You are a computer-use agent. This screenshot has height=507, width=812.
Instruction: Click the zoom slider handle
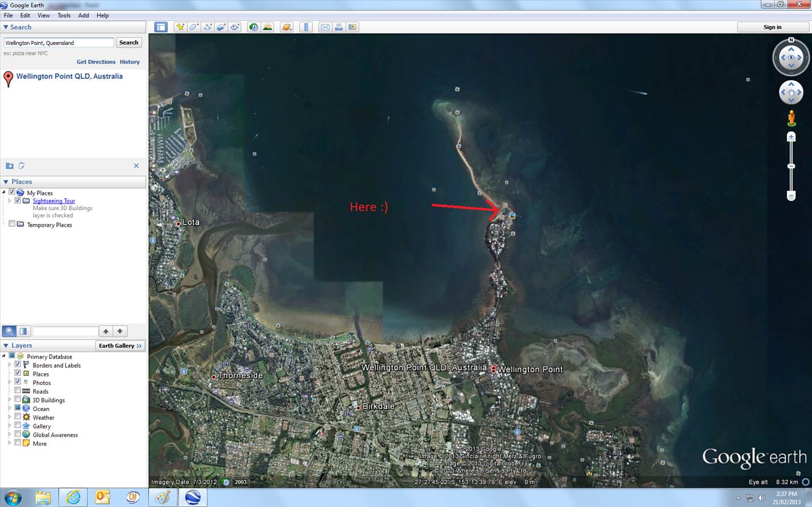[x=791, y=166]
